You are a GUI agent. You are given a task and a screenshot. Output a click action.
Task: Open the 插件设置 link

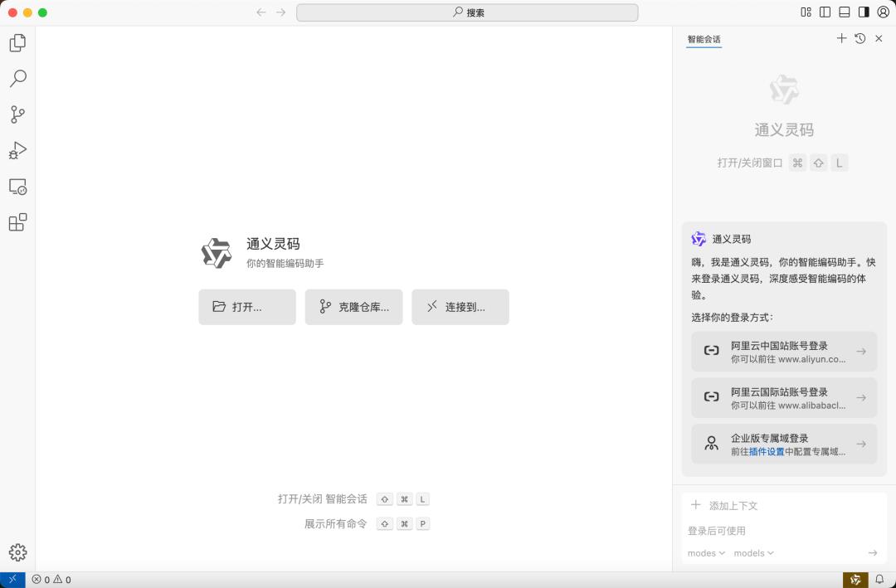[x=765, y=451]
